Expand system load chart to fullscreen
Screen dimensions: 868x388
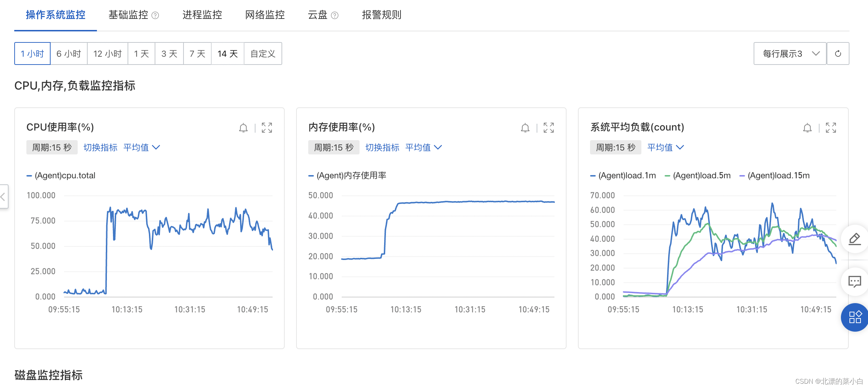click(x=831, y=128)
